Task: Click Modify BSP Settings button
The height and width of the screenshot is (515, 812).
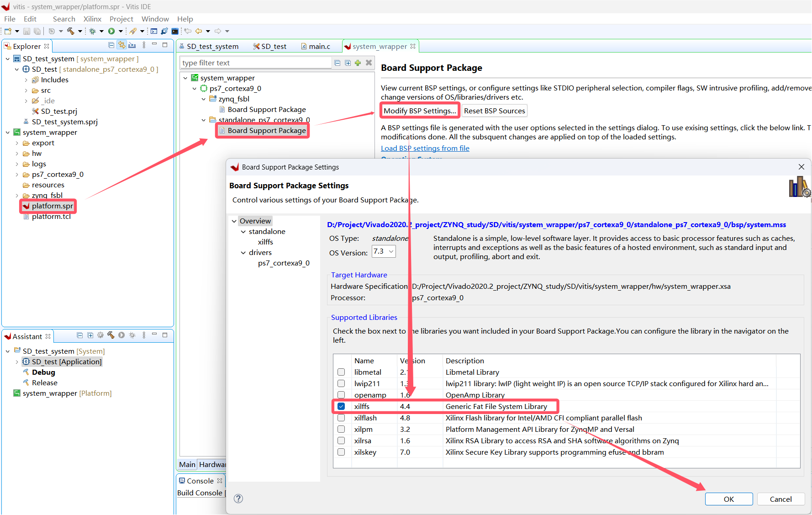Action: click(420, 111)
